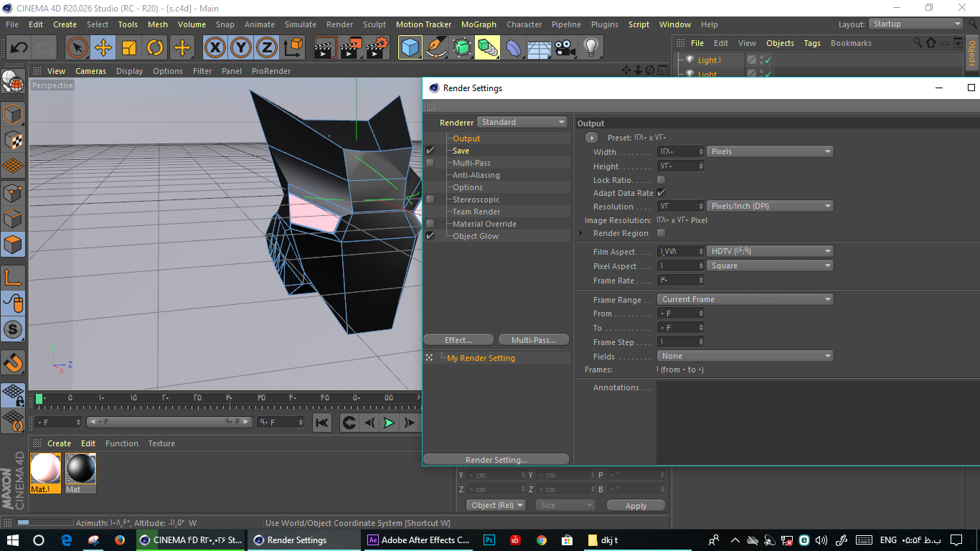The width and height of the screenshot is (980, 551).
Task: Activate the Scale tool
Action: 129,48
